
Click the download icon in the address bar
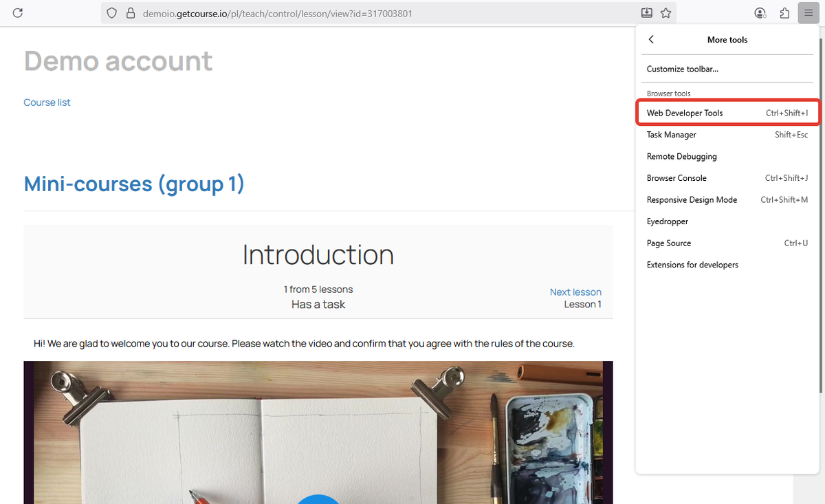[x=646, y=13]
